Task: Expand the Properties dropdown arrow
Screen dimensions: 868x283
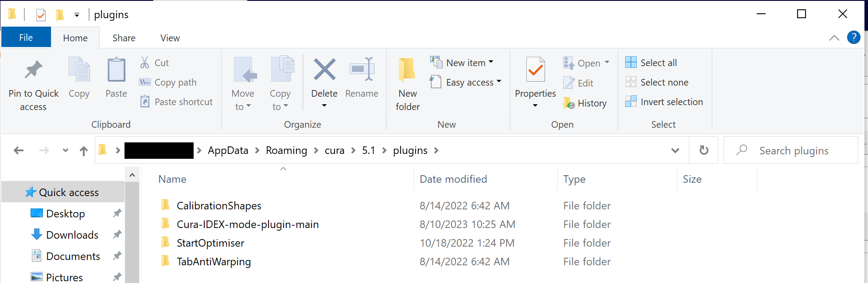Action: pos(535,106)
